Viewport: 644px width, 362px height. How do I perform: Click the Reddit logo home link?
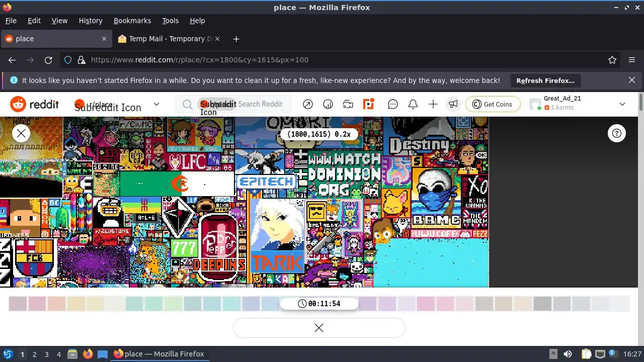[x=34, y=104]
